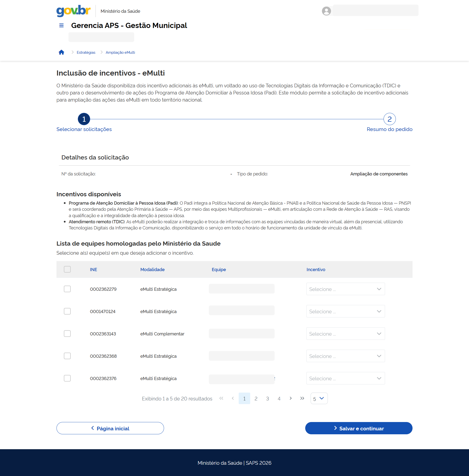469x476 pixels.
Task: Open the user profile avatar
Action: coord(326,11)
